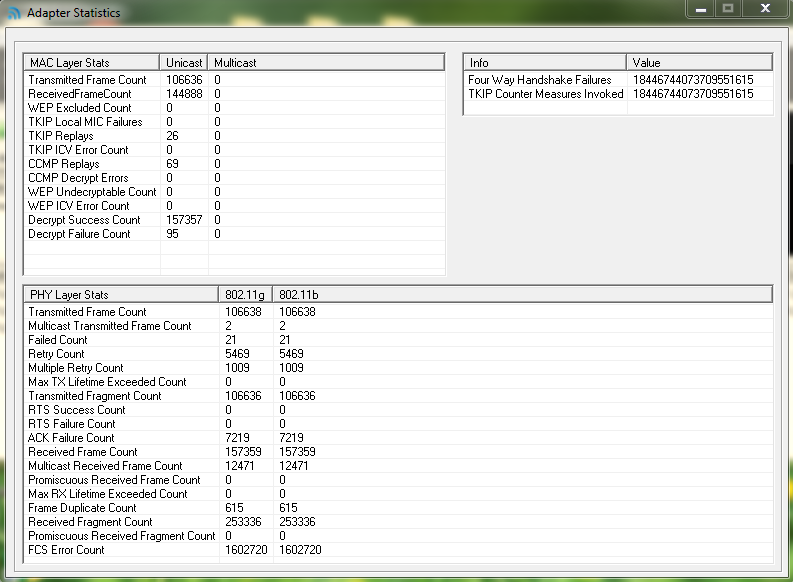Select TKIP Counter Measures Invoked row

coord(619,94)
